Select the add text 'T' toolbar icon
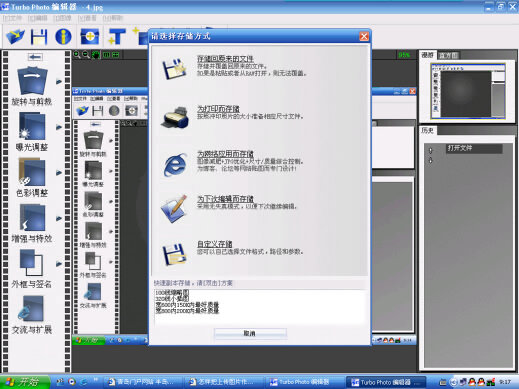The height and width of the screenshot is (389, 519). [x=116, y=37]
